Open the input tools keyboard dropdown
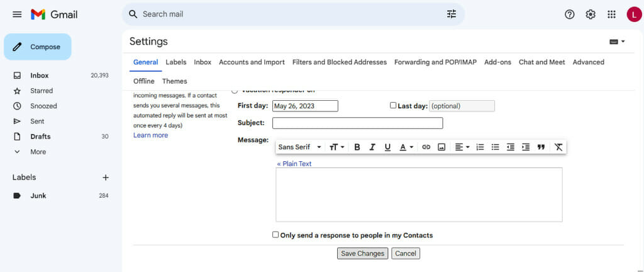The image size is (644, 272). [x=618, y=42]
